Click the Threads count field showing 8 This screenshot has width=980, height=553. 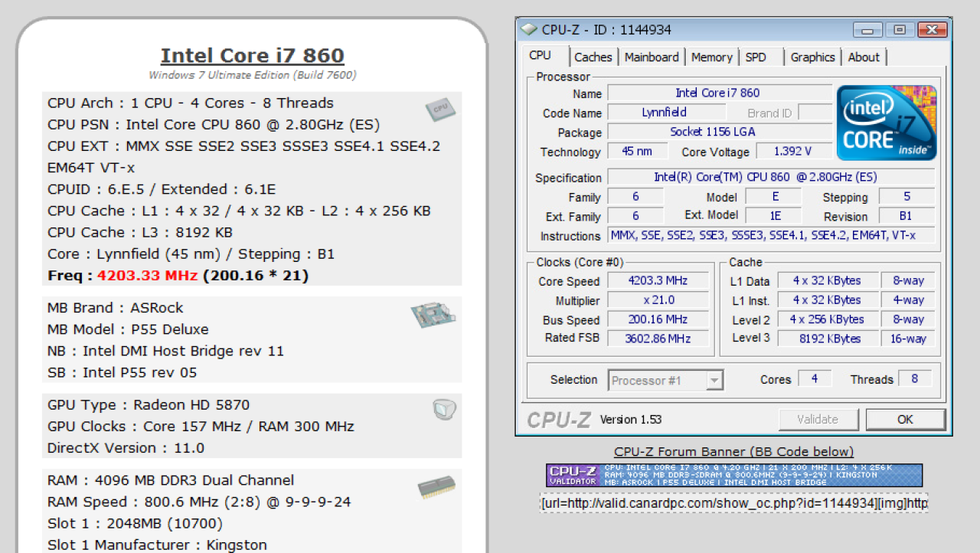tap(914, 378)
